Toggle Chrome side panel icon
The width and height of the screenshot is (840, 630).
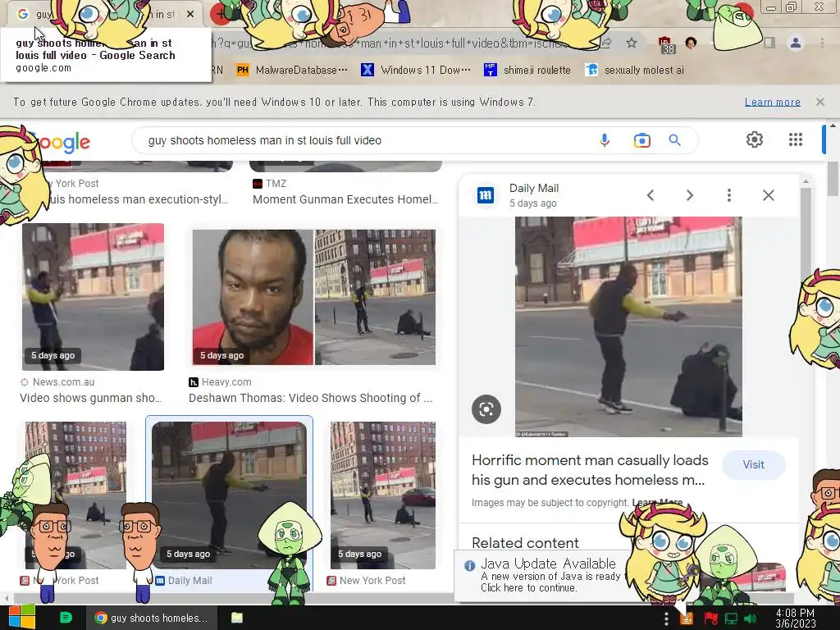pyautogui.click(x=769, y=43)
